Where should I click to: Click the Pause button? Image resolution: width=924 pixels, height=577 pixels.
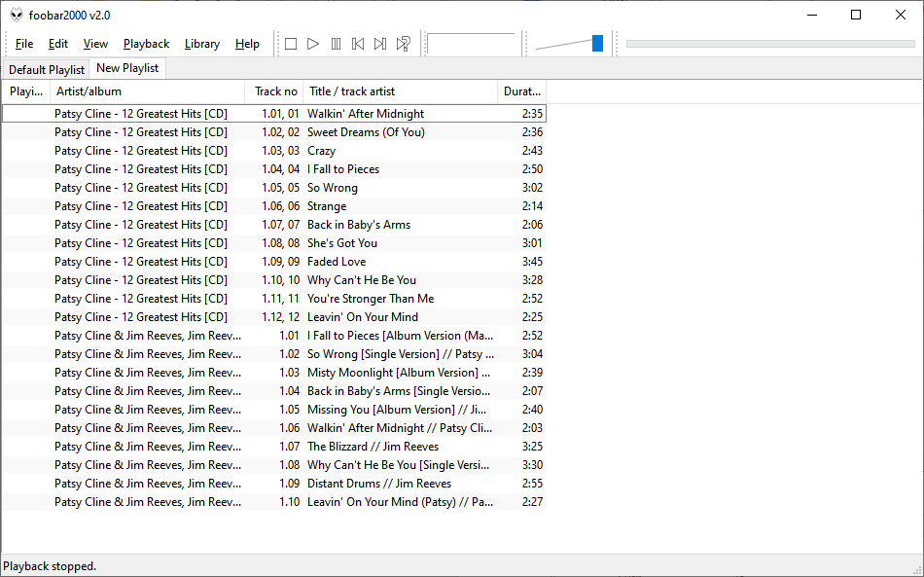coord(336,44)
